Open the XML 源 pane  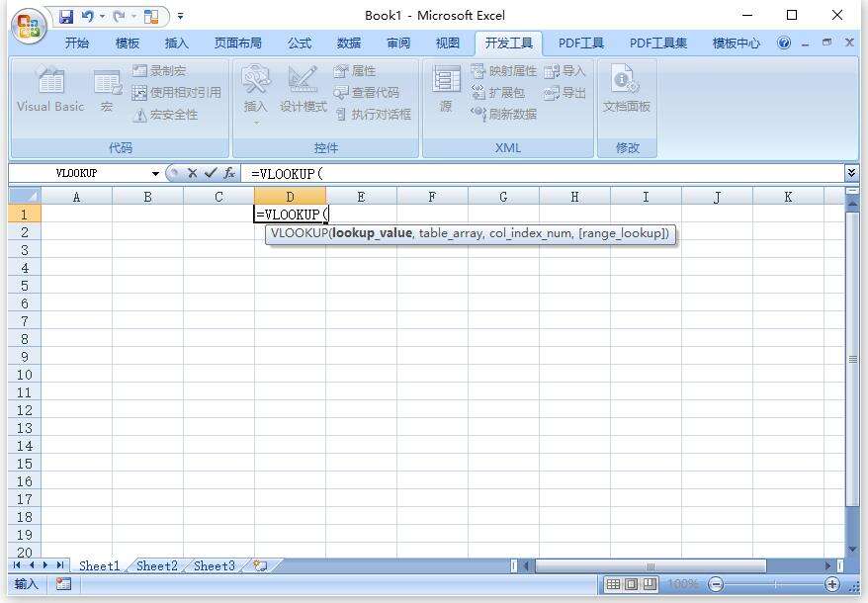[446, 89]
